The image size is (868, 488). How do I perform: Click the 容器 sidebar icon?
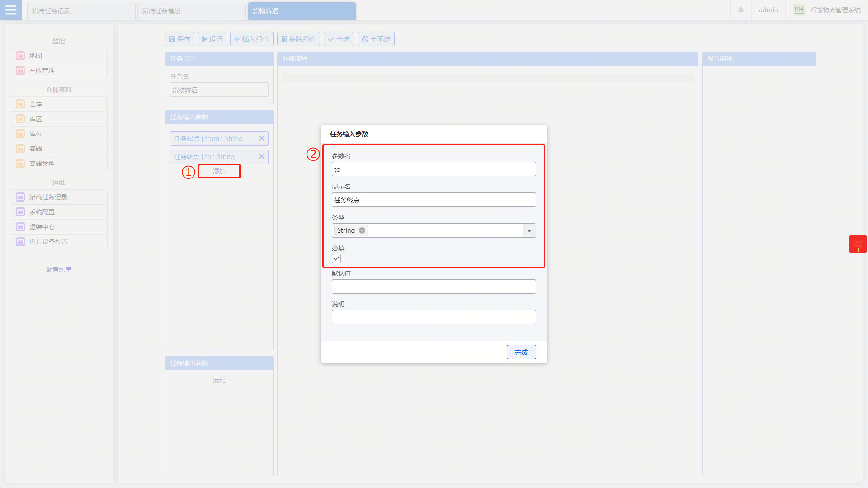[20, 149]
